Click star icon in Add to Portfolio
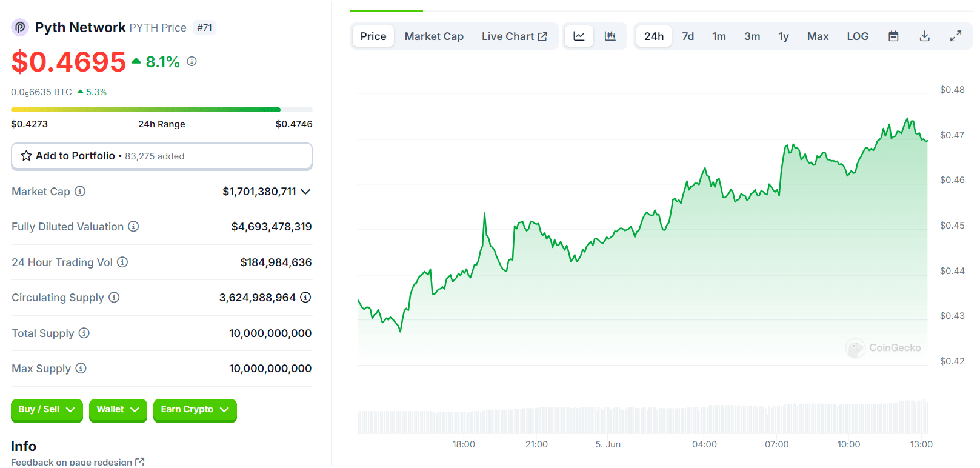The image size is (980, 468). click(26, 156)
